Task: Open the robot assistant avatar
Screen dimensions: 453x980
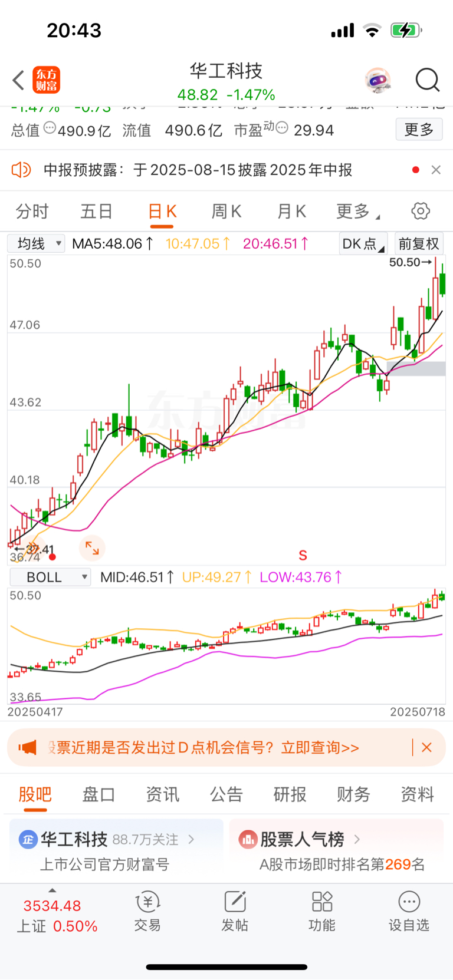Action: 378,80
